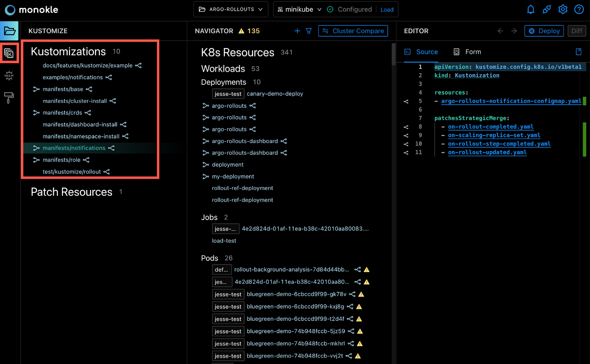Select the plain 'deployment' resource item
The image size is (590, 364).
tap(228, 165)
